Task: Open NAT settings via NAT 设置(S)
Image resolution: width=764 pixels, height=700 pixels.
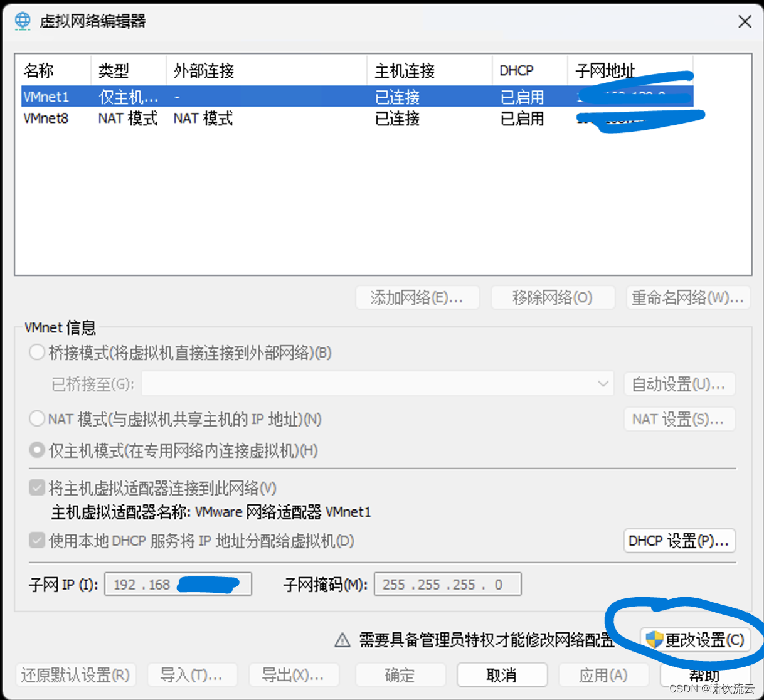Action: (x=679, y=419)
